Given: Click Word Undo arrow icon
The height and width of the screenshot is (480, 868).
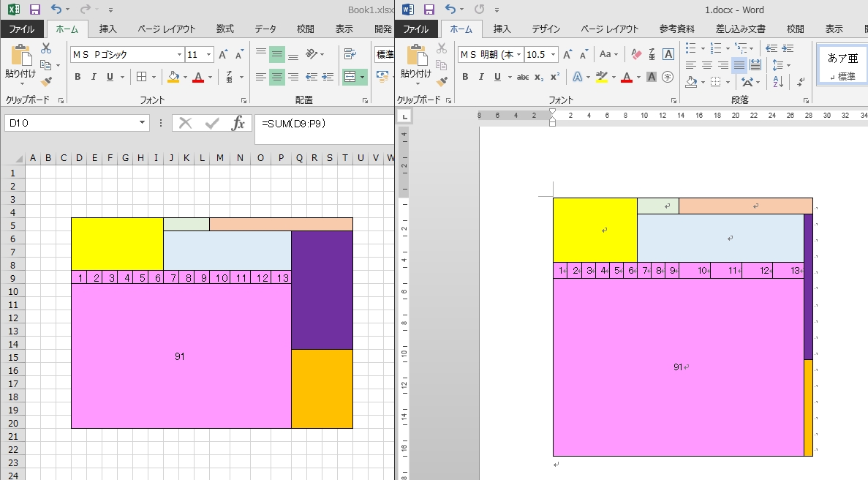Looking at the screenshot, I should (x=450, y=9).
